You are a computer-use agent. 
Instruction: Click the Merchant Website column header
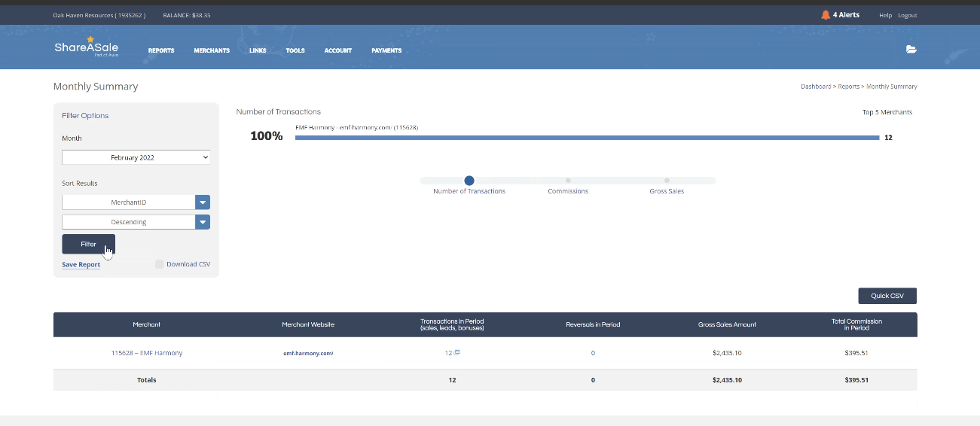coord(308,324)
